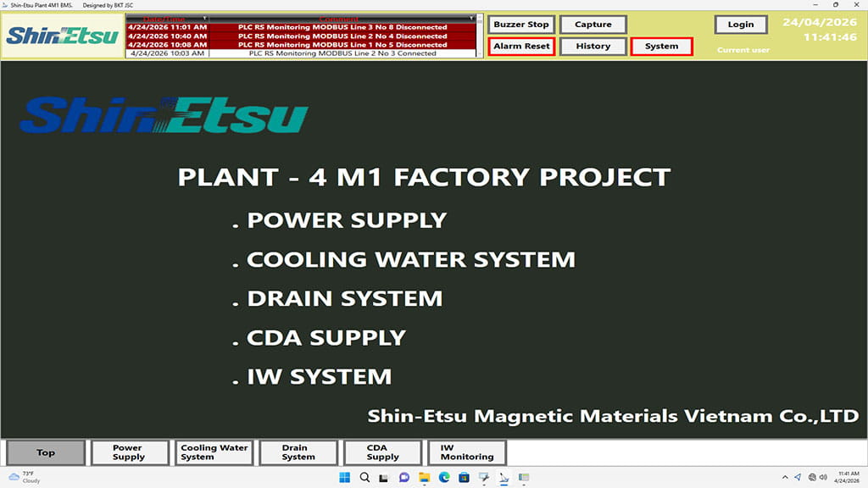This screenshot has height=488, width=868.
Task: Open Microsoft Store from the taskbar
Action: click(x=465, y=478)
